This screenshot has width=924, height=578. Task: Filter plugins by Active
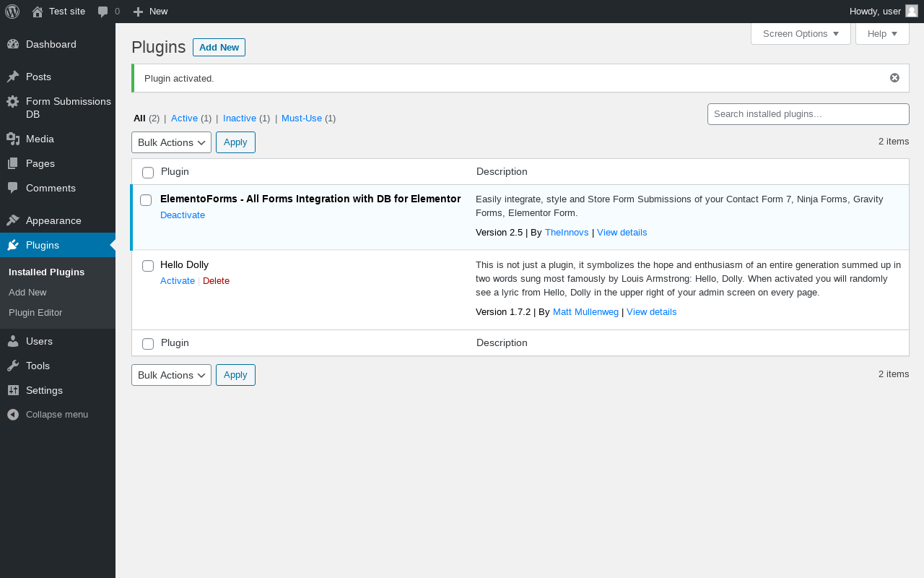coord(184,118)
